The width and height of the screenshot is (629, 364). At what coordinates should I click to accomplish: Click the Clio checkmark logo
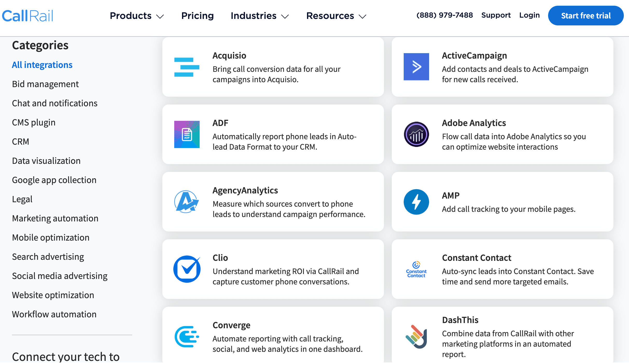click(187, 269)
